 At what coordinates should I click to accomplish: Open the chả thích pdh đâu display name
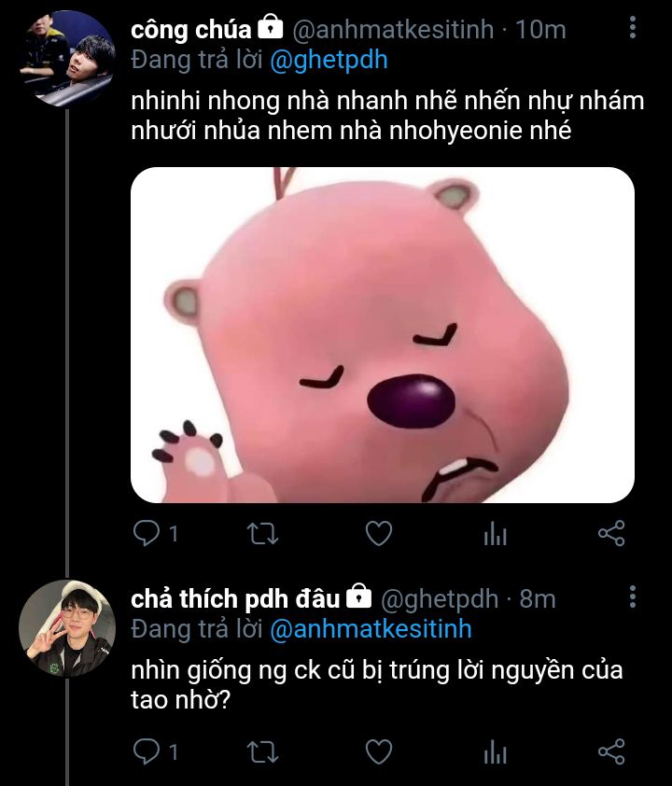pyautogui.click(x=235, y=599)
